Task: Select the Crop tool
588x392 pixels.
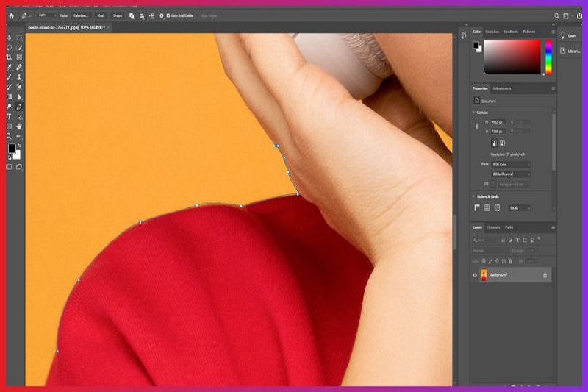Action: [9, 57]
